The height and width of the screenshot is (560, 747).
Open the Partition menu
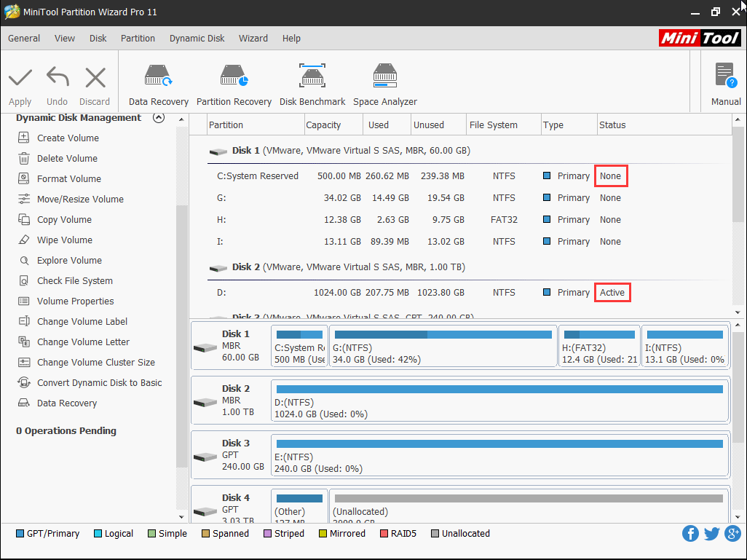(x=138, y=38)
